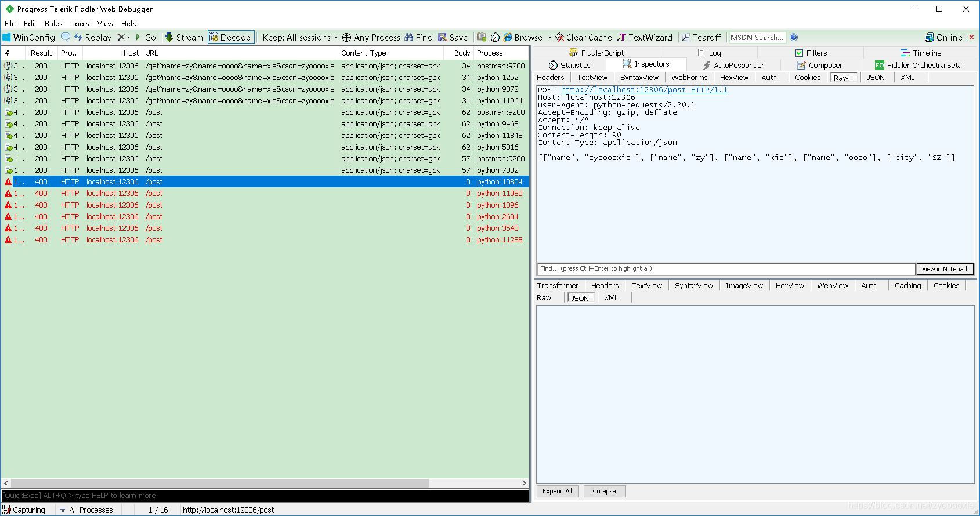The image size is (980, 516).
Task: Open the Edit menu
Action: pos(30,24)
